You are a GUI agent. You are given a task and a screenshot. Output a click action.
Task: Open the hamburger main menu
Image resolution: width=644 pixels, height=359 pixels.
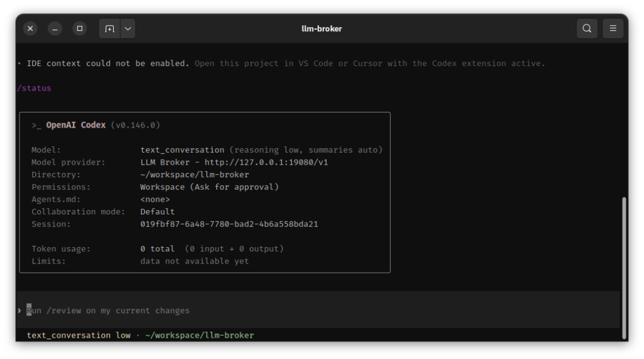click(x=613, y=28)
